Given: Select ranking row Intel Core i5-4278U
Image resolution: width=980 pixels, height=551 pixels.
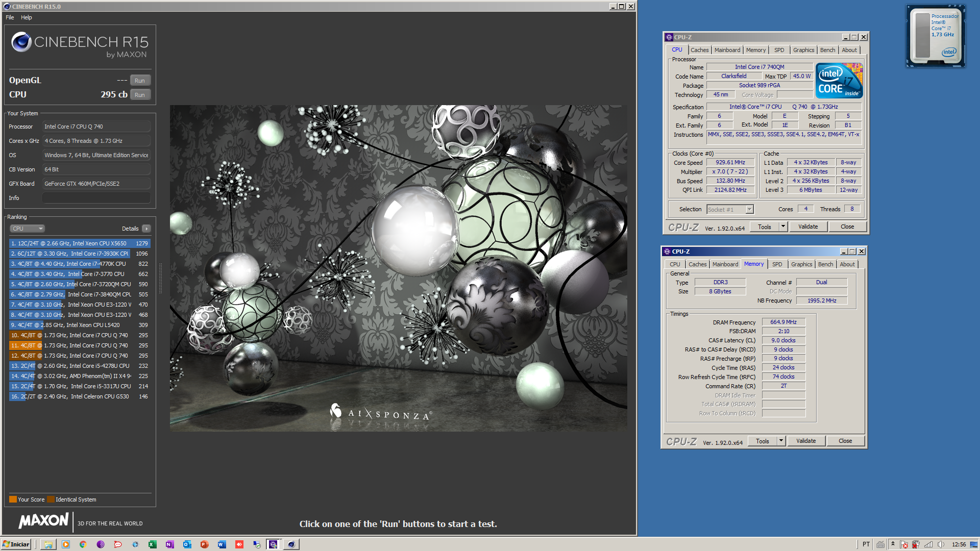Looking at the screenshot, I should coord(80,366).
